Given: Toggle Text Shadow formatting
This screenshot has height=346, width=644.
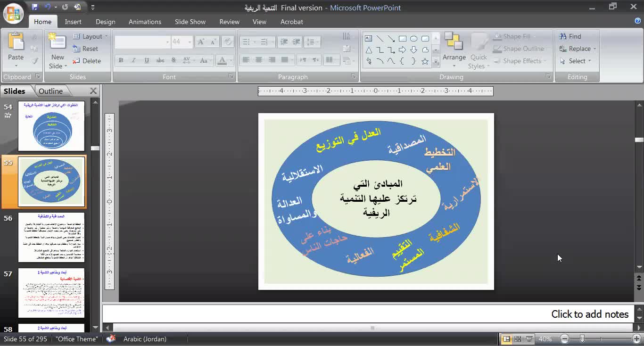Looking at the screenshot, I should (x=173, y=60).
